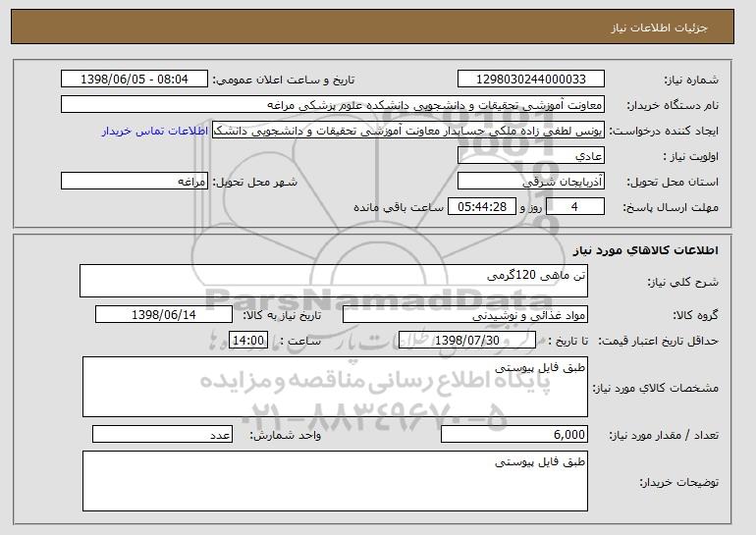Click the توضیحات خریدار text area
Image resolution: width=756 pixels, height=535 pixels.
[x=335, y=481]
